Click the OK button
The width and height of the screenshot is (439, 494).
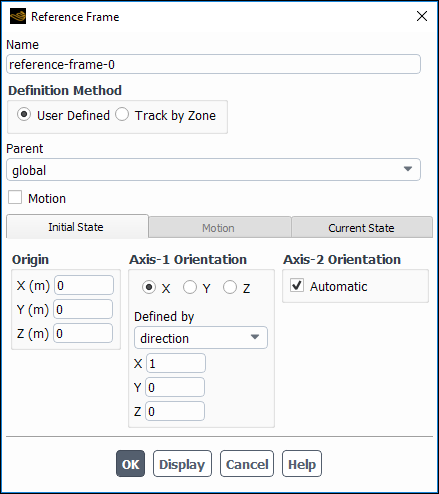(130, 464)
